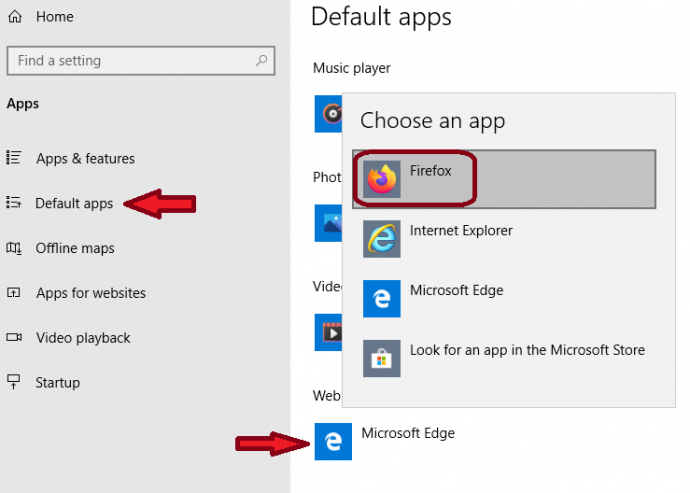The height and width of the screenshot is (493, 690).
Task: Click the Edge icon in the app chooser popup
Action: 382,299
